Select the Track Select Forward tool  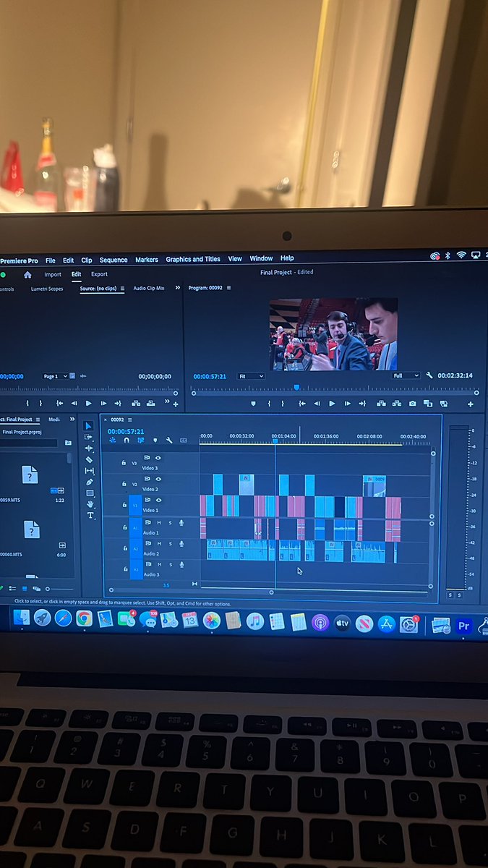pyautogui.click(x=90, y=437)
